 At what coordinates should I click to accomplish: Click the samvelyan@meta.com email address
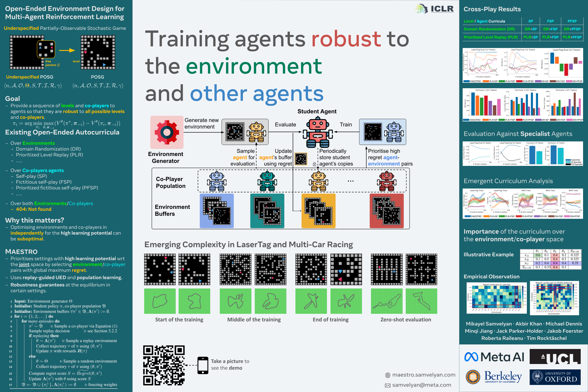(421, 385)
